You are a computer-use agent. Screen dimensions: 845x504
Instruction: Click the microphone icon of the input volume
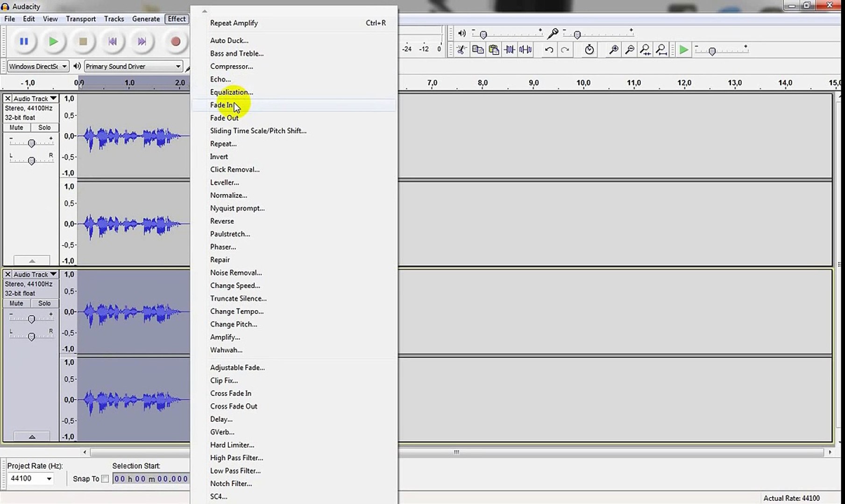pos(553,33)
